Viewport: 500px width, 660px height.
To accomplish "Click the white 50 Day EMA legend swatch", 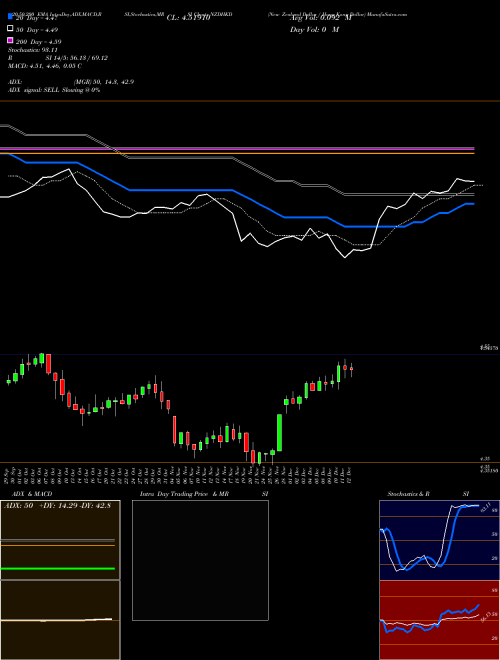I will (11, 29).
